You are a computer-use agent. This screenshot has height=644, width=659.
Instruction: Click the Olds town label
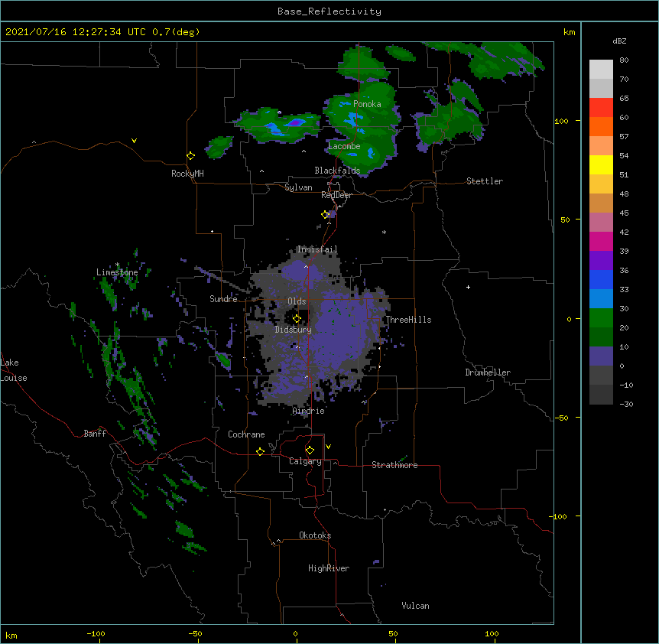click(x=297, y=301)
